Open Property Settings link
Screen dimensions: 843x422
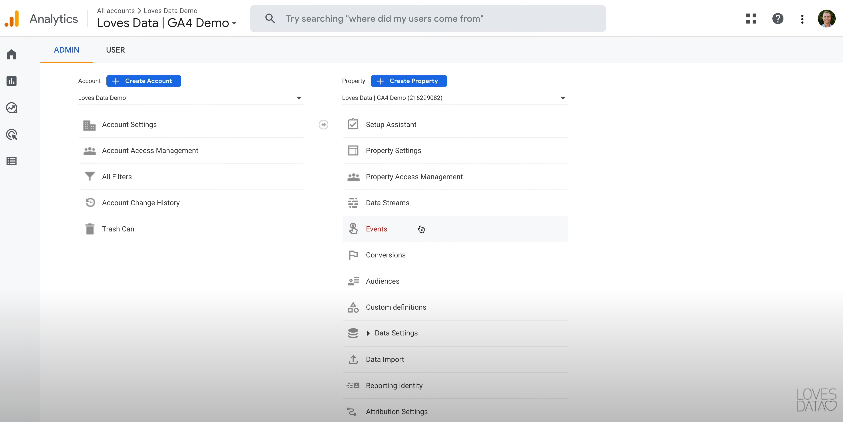click(394, 151)
